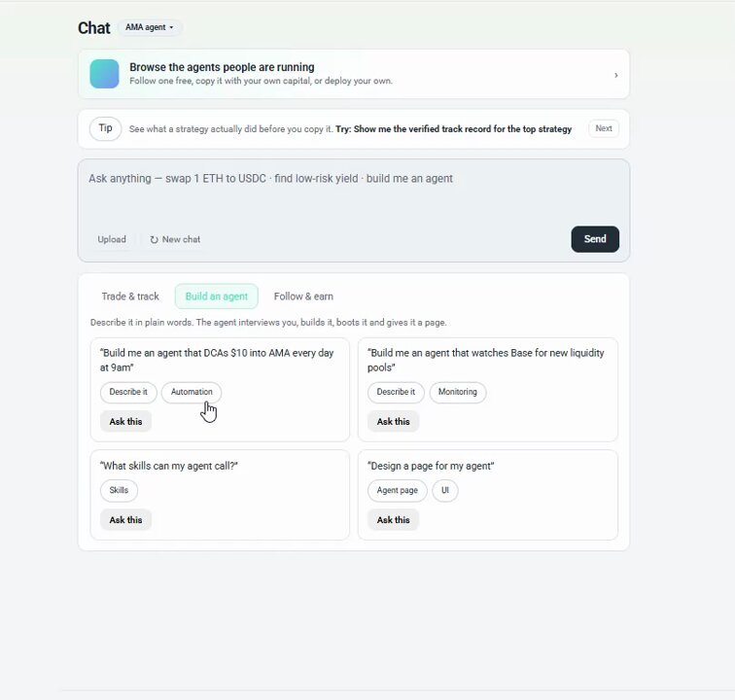Click Ask this for Design a page prompt
Screen dimensions: 735x700
[394, 520]
